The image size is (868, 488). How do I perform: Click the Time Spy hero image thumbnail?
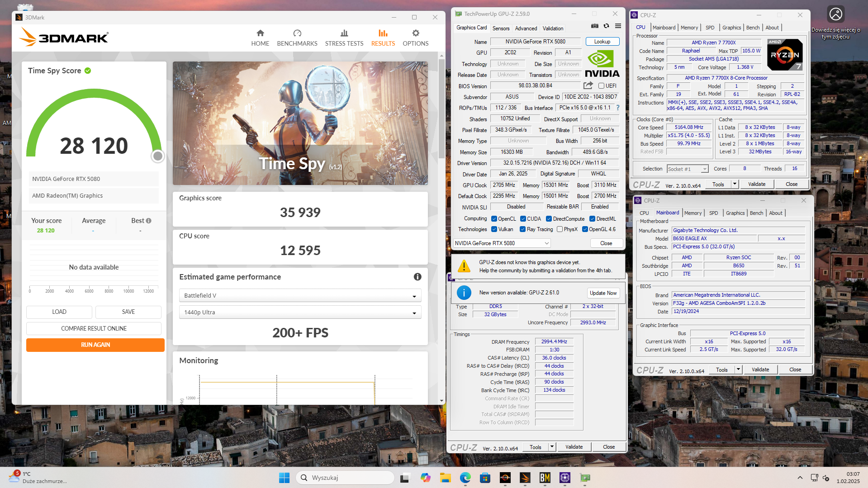300,123
